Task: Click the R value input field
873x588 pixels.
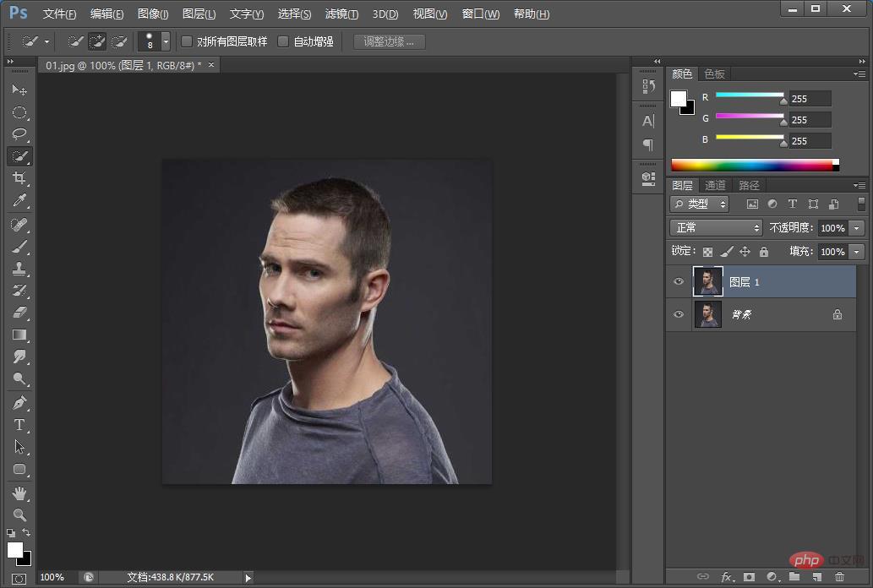Action: pyautogui.click(x=810, y=99)
